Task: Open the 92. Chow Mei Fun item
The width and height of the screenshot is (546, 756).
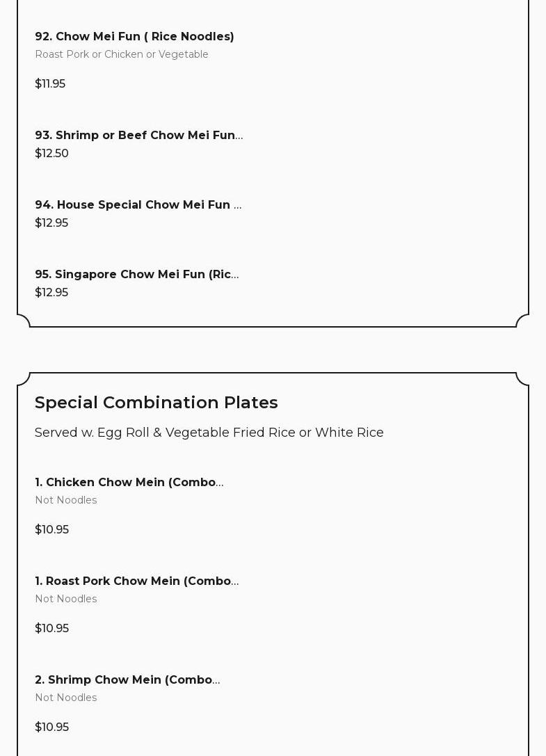Action: click(134, 36)
